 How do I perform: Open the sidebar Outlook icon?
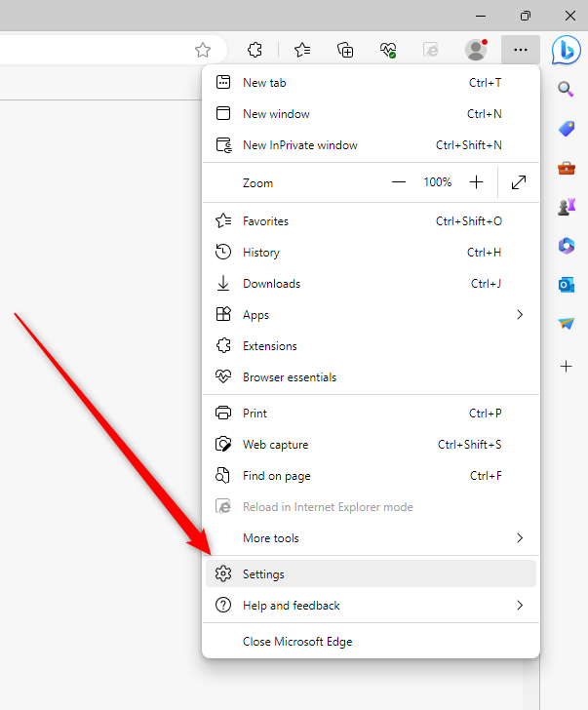click(567, 285)
